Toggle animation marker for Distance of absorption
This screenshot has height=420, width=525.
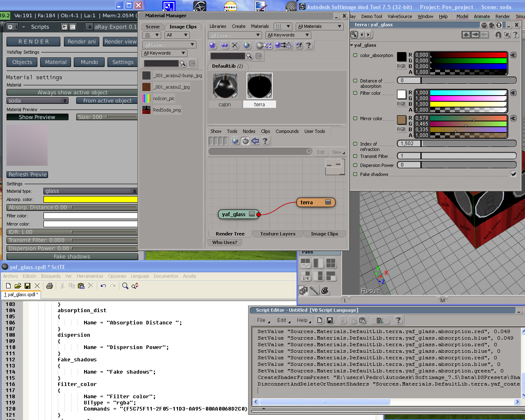[355, 81]
